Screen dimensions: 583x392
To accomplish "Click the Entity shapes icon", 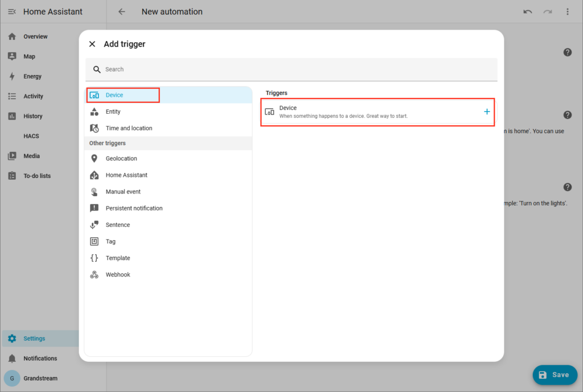I will point(95,112).
